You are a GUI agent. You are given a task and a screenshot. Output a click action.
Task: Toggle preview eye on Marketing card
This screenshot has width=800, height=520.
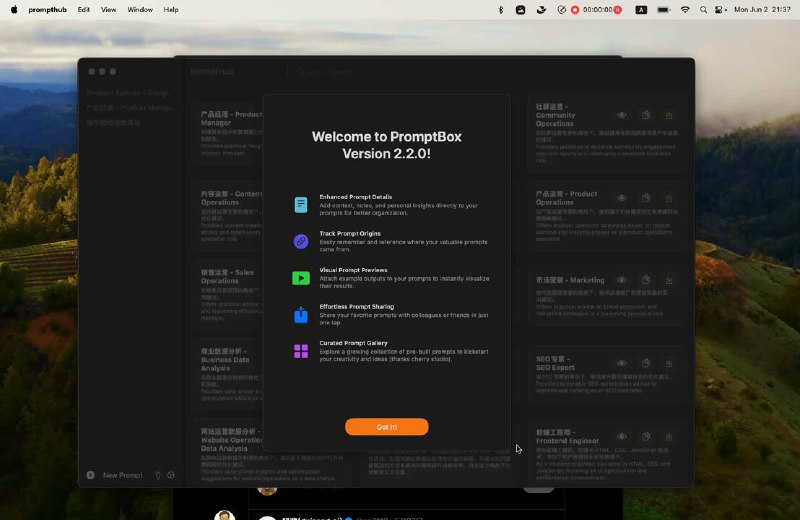coord(621,280)
